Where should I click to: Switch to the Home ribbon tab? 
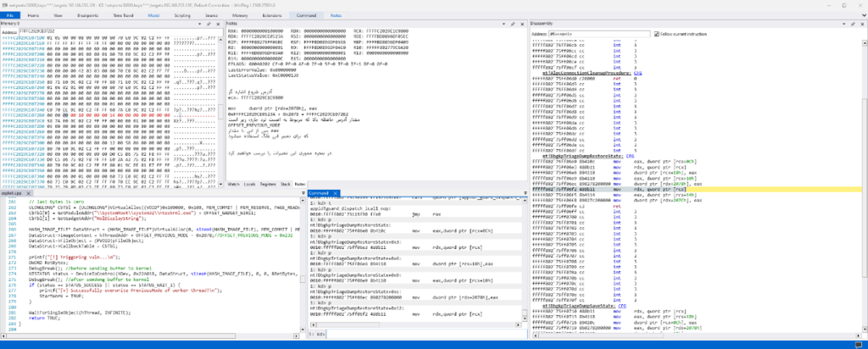33,15
